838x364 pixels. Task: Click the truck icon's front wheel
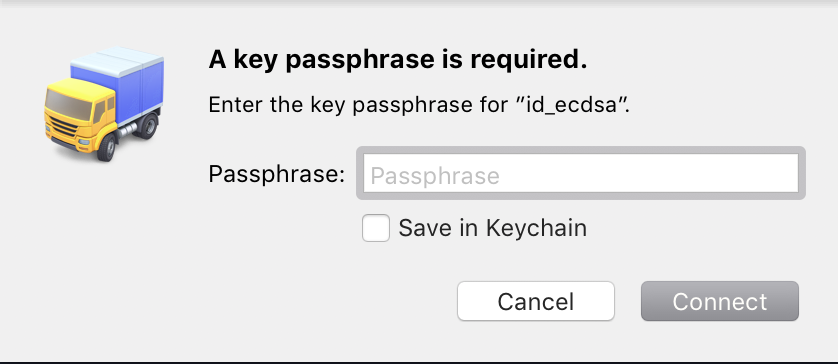coord(107,148)
